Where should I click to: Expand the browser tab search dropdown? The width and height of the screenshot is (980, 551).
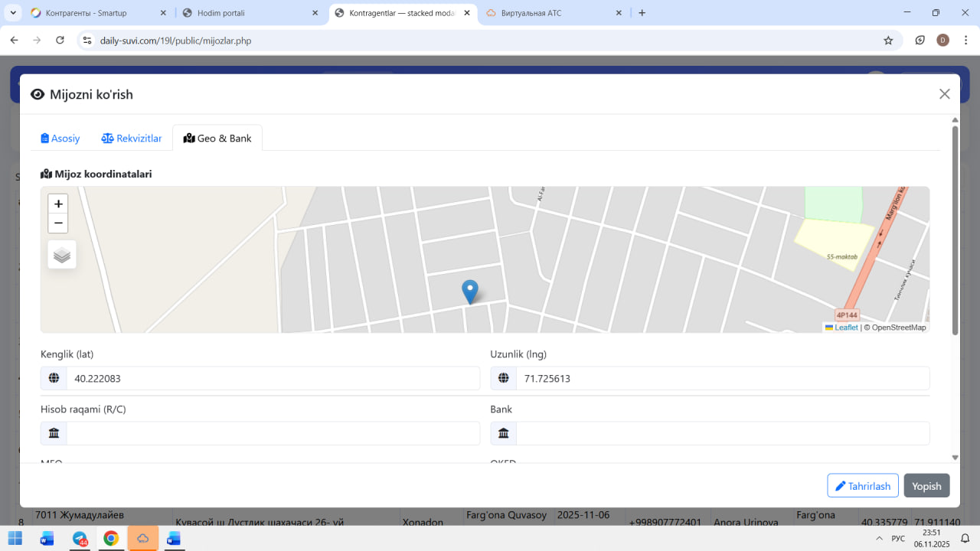point(14,13)
